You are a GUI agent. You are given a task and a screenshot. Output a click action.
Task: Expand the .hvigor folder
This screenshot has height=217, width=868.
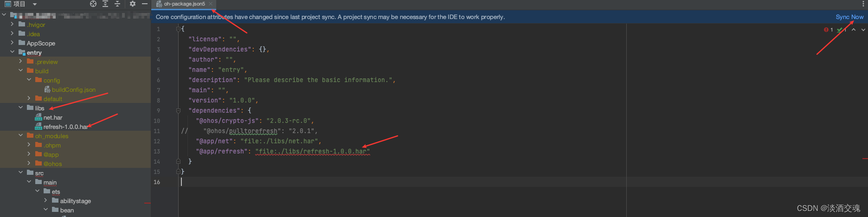(x=12, y=24)
